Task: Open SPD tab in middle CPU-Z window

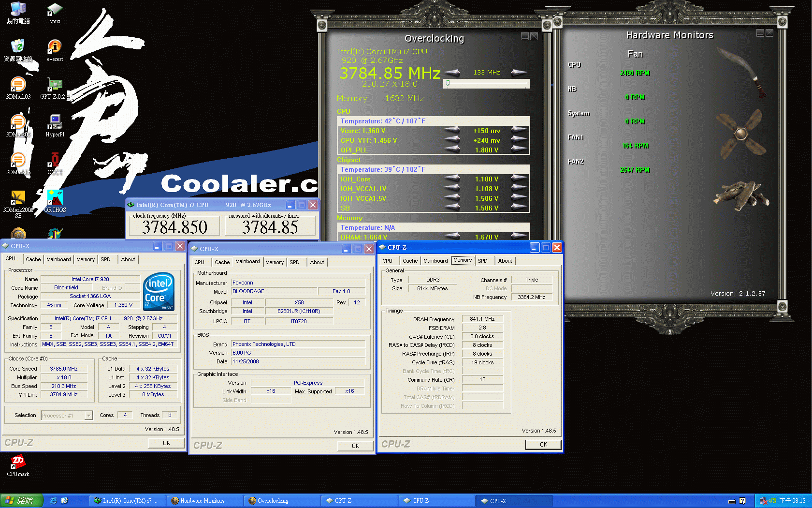Action: click(x=294, y=262)
